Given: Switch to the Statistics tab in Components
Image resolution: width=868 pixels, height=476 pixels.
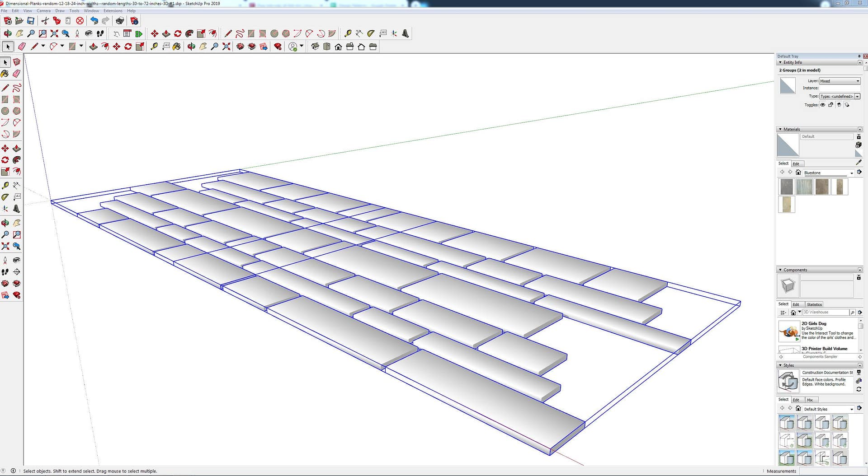Looking at the screenshot, I should pyautogui.click(x=814, y=304).
